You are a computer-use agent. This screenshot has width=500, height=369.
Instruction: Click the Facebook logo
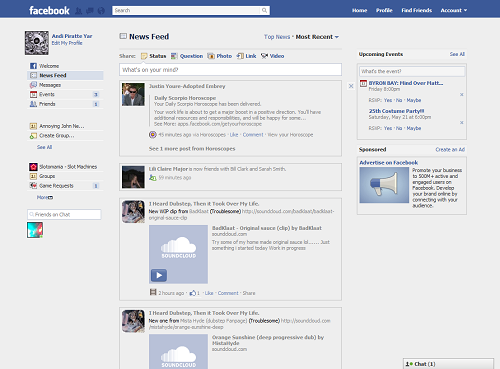pyautogui.click(x=49, y=11)
